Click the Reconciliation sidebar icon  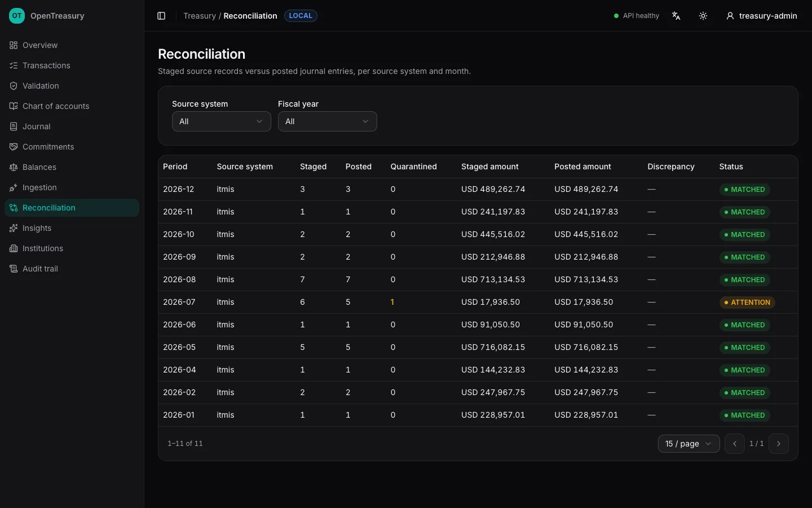14,208
